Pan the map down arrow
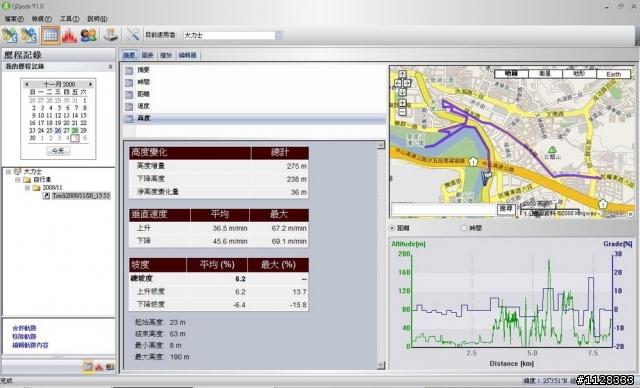Screen dimensions: 640x388 pyautogui.click(x=402, y=92)
